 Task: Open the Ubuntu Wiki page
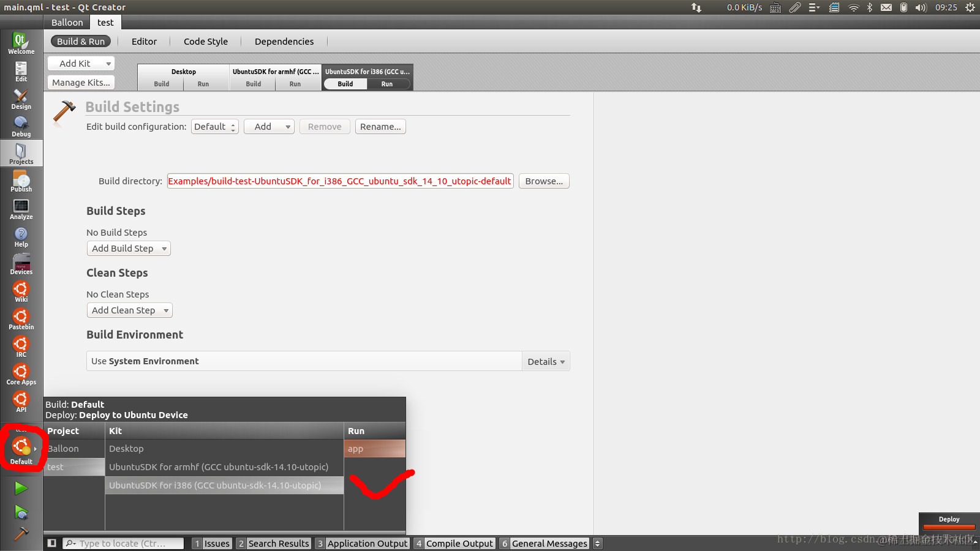point(21,292)
